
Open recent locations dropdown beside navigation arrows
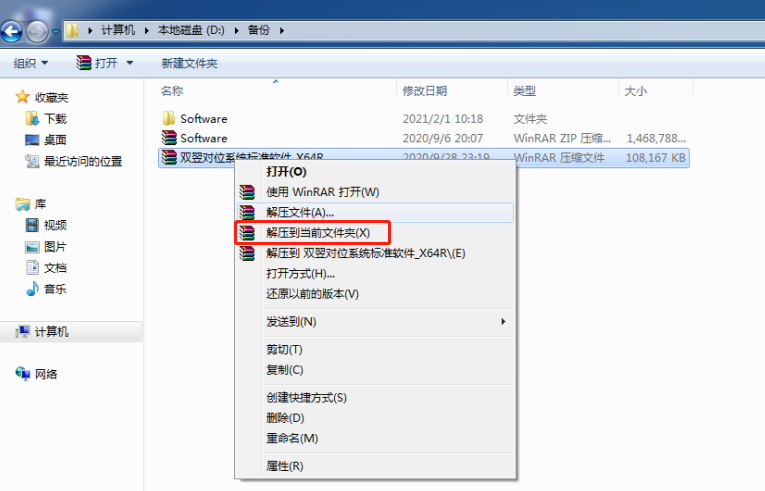tap(56, 32)
